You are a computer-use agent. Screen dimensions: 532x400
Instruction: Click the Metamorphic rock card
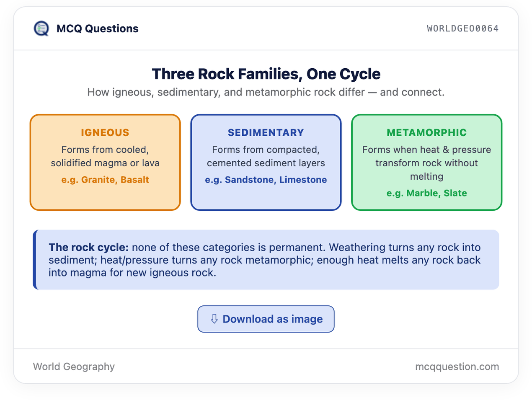pyautogui.click(x=426, y=163)
